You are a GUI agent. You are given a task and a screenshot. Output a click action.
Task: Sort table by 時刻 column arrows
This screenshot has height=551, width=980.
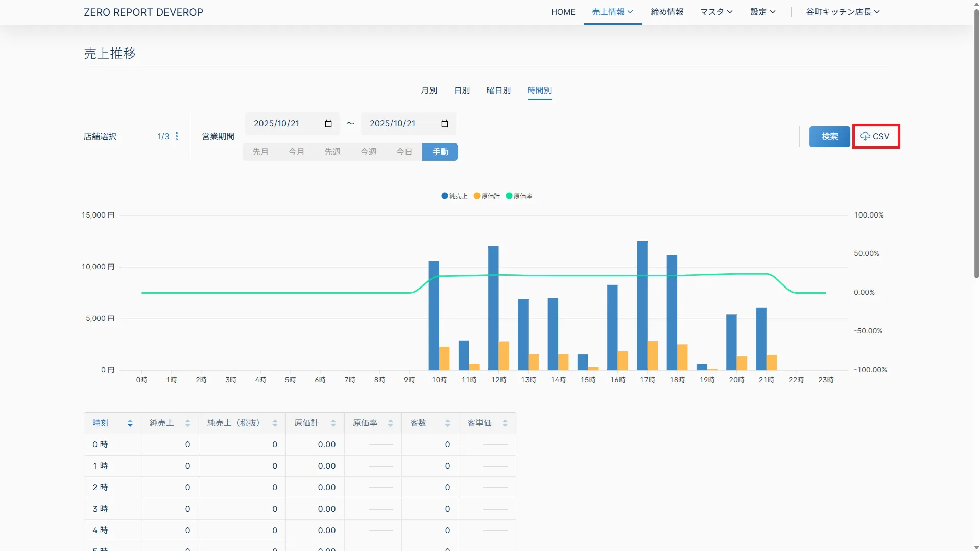point(130,423)
